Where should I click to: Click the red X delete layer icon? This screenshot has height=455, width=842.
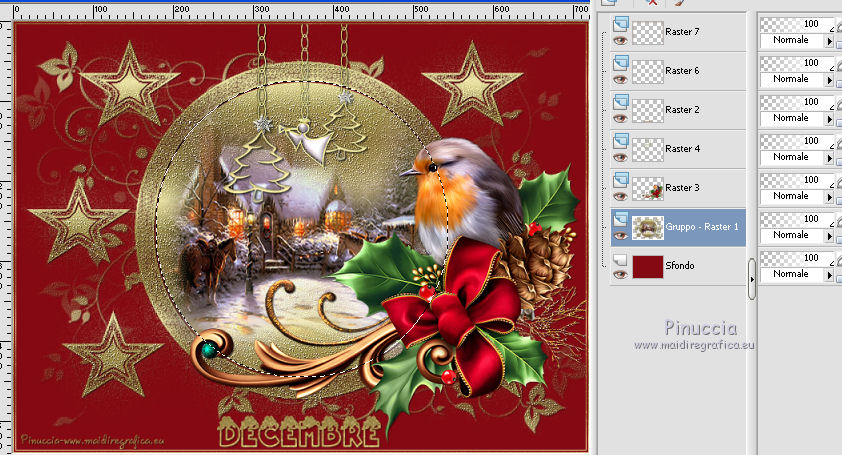651,3
